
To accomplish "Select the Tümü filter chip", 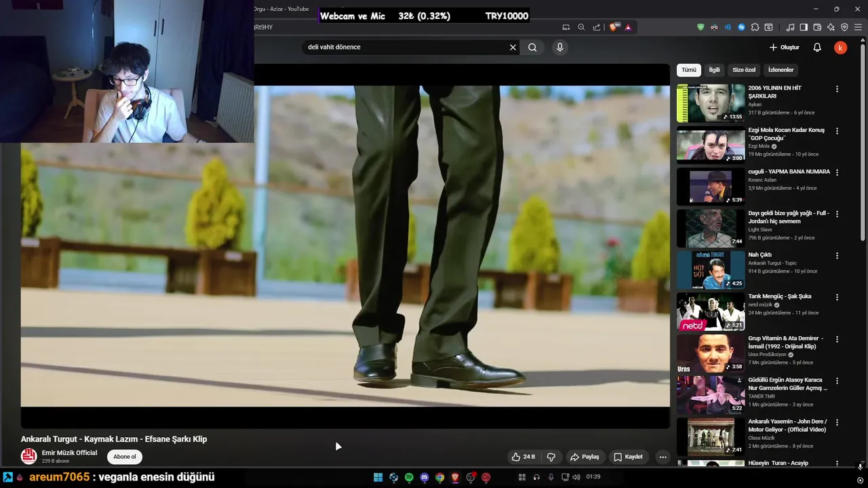I will click(x=689, y=70).
